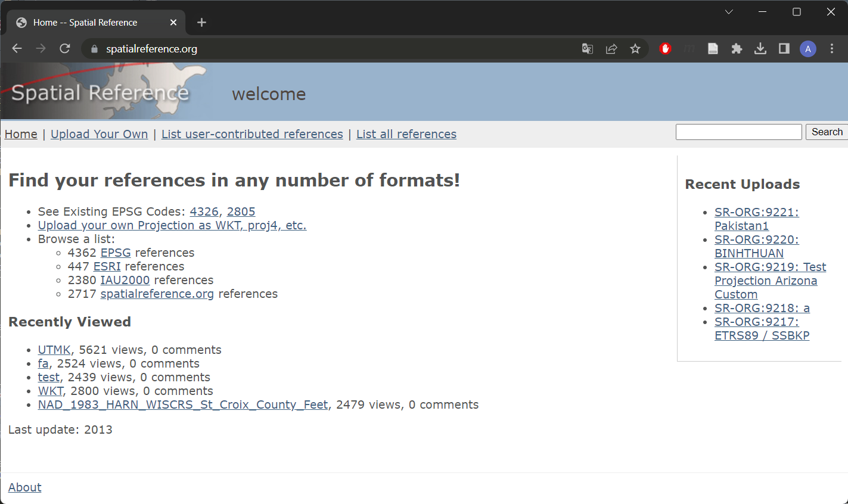Open the profile avatar A menu
This screenshot has height=504, width=848.
(808, 49)
